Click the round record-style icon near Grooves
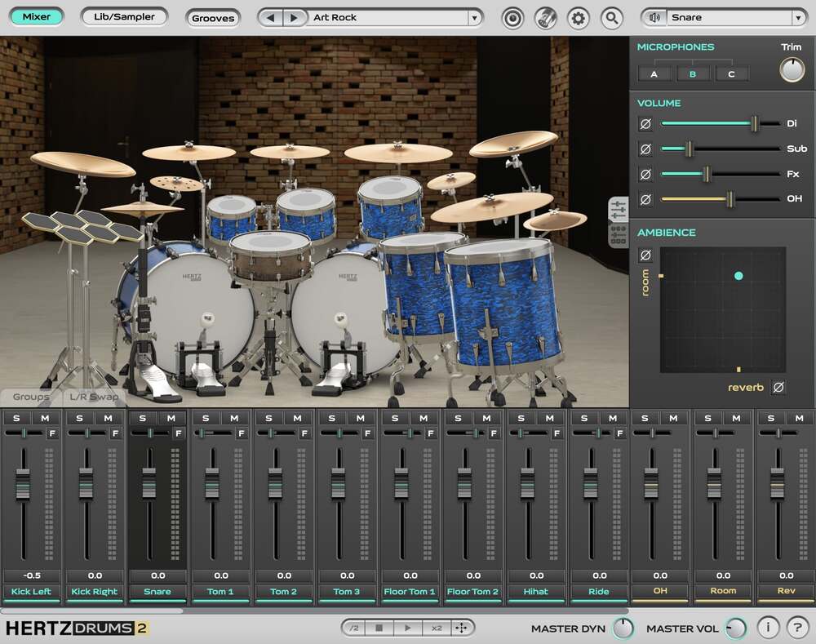The height and width of the screenshot is (644, 816). click(512, 17)
